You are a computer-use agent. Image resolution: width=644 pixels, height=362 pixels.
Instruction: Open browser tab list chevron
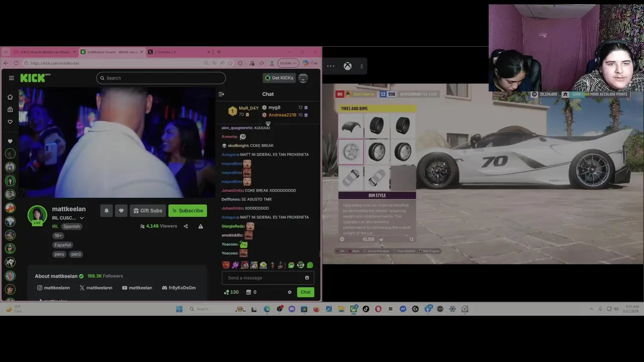[6, 52]
